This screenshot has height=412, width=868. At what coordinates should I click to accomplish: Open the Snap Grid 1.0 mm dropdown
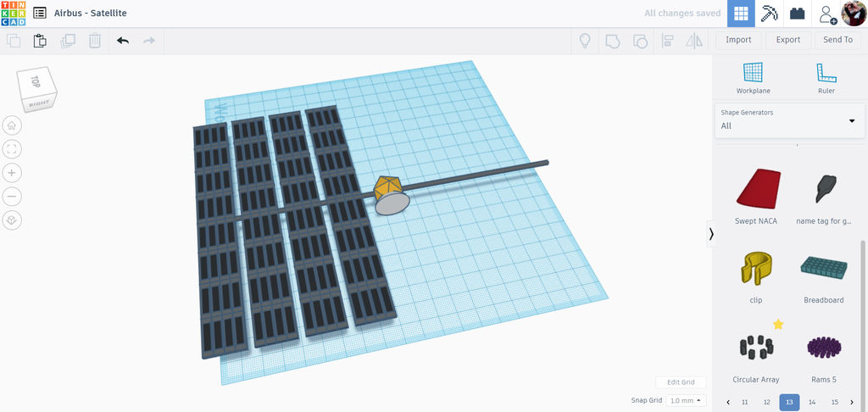click(686, 400)
